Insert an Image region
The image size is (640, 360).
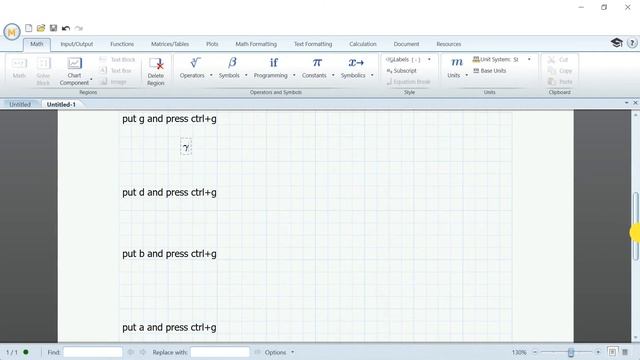[113, 82]
